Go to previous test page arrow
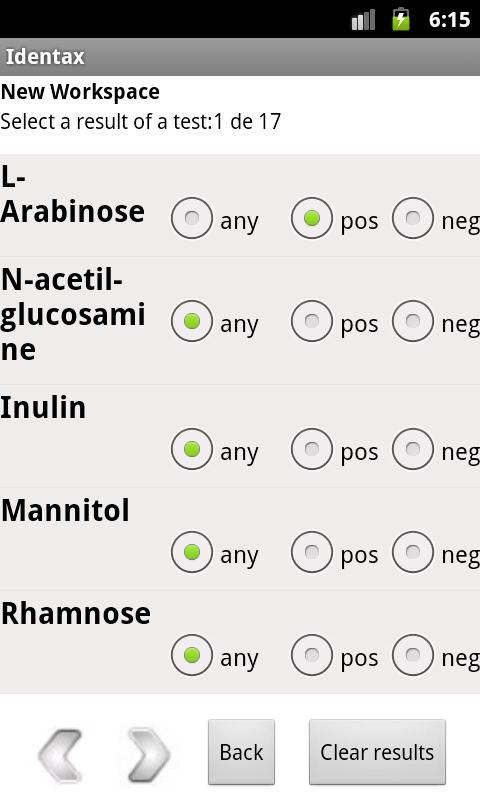Image resolution: width=480 pixels, height=800 pixels. [x=60, y=755]
